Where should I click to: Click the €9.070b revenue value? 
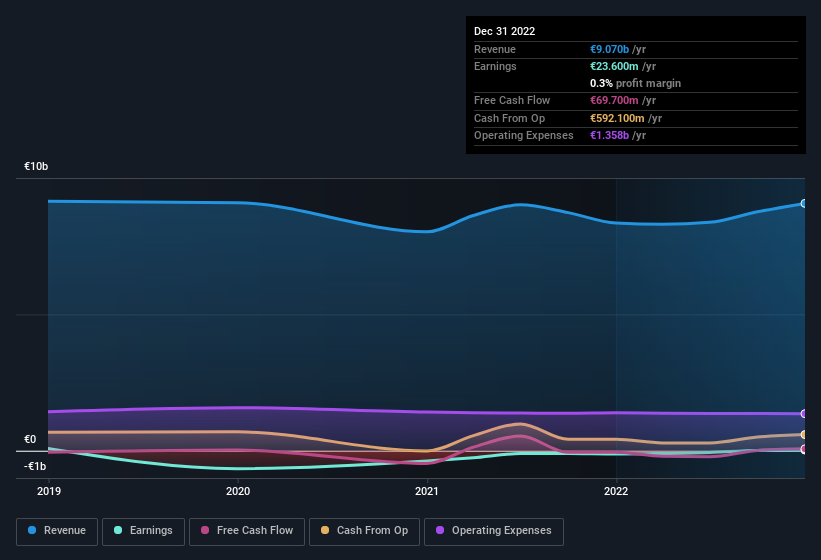click(609, 49)
